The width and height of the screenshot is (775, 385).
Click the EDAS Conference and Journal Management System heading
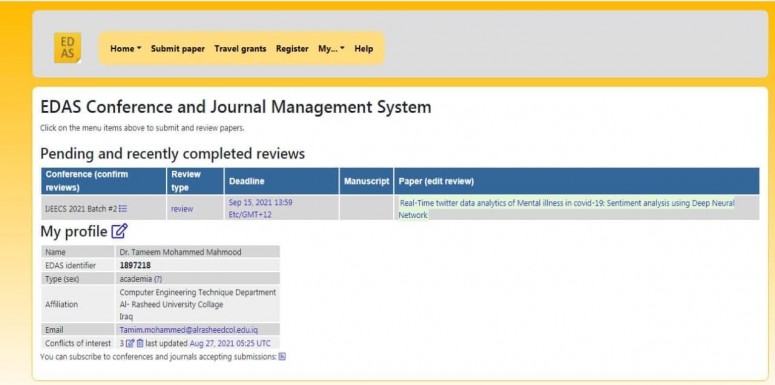click(x=236, y=107)
